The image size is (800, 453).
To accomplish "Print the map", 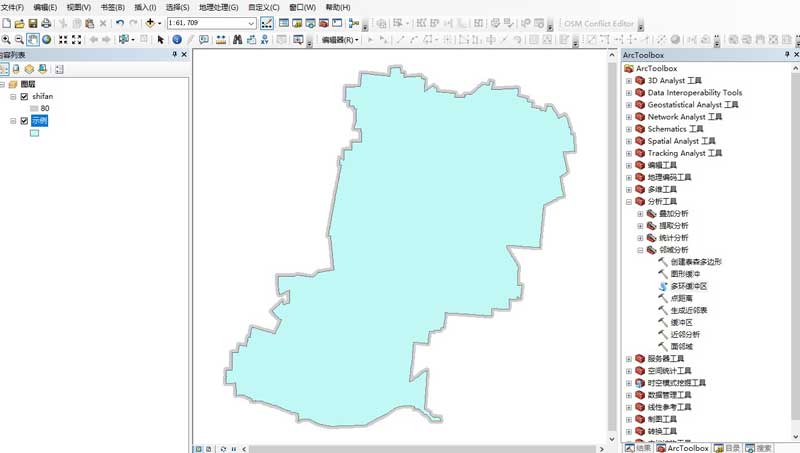I will pos(46,23).
